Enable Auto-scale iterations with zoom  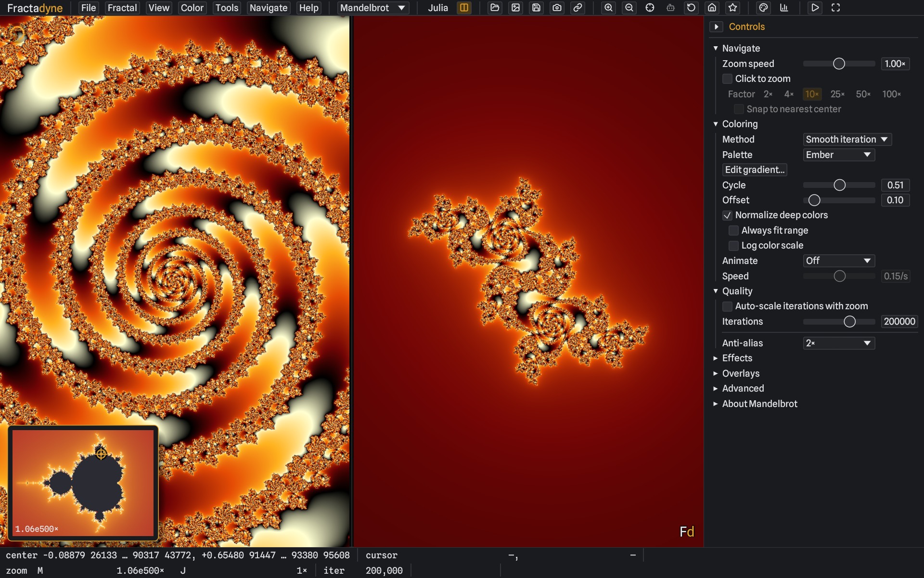click(x=727, y=306)
